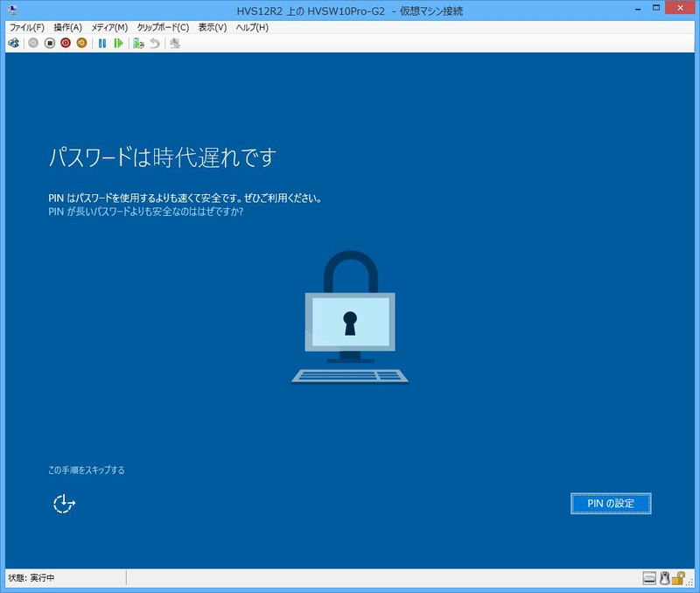
Task: Open the クリップボード(C) menu
Action: [163, 27]
